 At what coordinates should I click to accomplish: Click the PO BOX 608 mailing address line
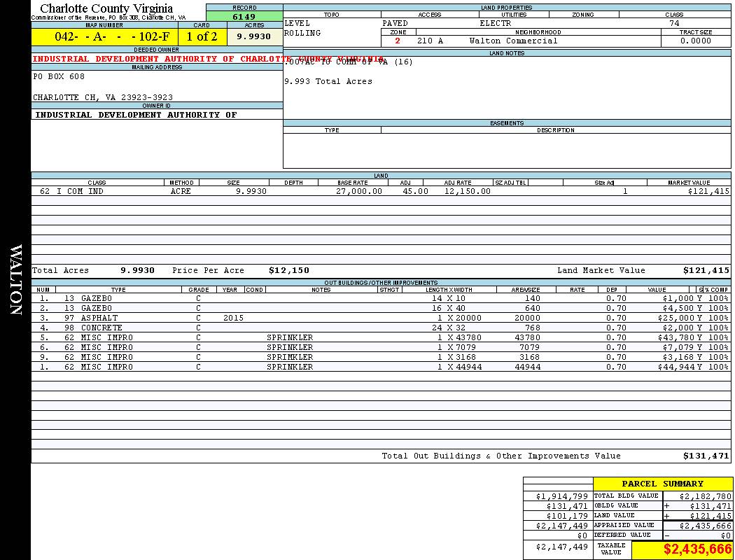(59, 77)
